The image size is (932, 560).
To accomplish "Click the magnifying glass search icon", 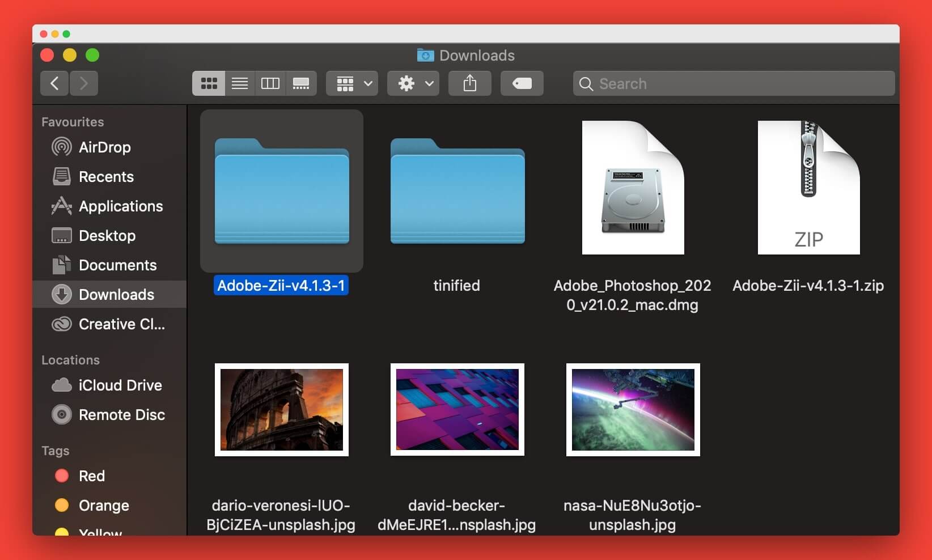I will 586,84.
